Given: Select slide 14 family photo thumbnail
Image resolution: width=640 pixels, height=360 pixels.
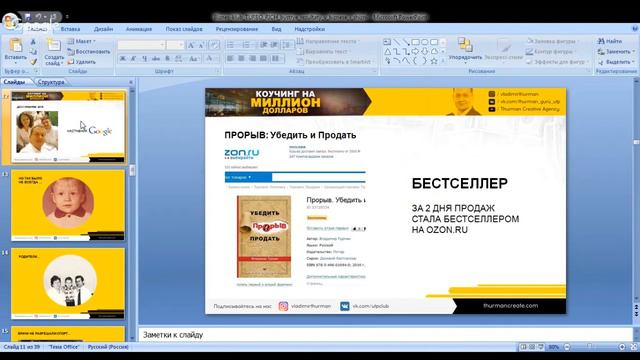Looking at the screenshot, I should pos(68,283).
